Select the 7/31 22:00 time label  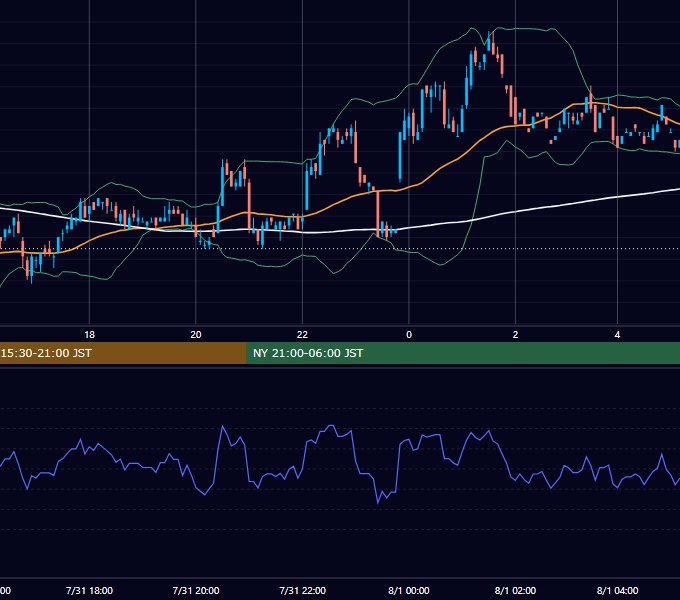pos(302,590)
